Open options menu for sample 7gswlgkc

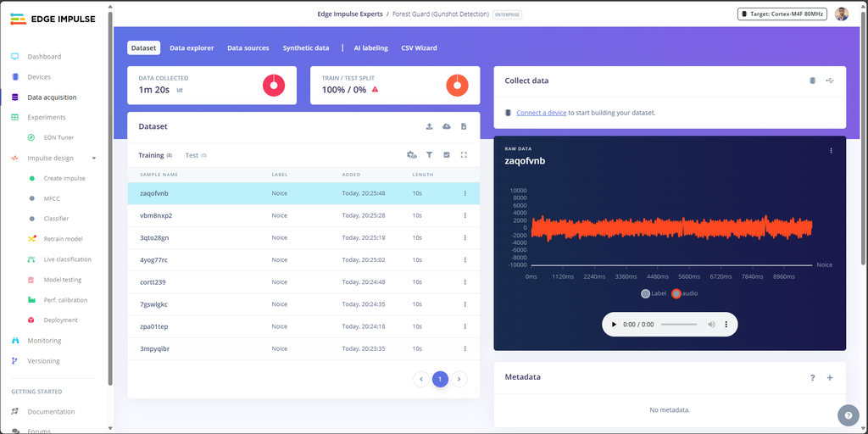[465, 304]
